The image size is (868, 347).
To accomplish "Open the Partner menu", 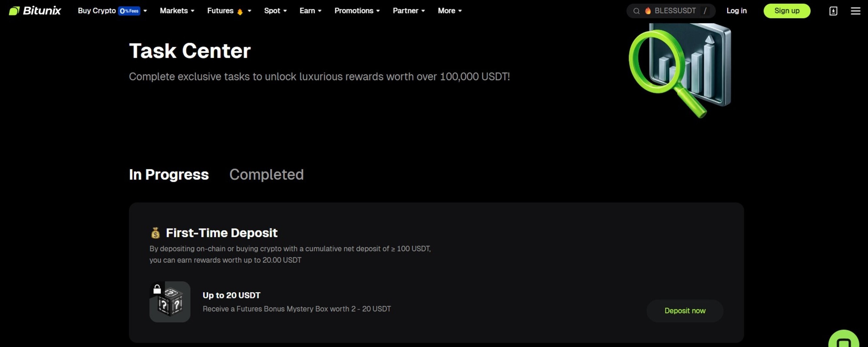I will (409, 11).
